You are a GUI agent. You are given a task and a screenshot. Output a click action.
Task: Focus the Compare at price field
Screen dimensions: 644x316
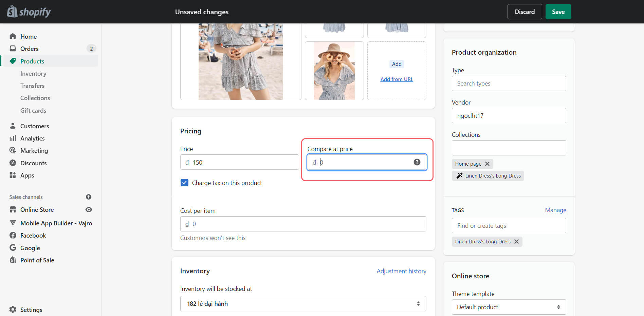(367, 162)
